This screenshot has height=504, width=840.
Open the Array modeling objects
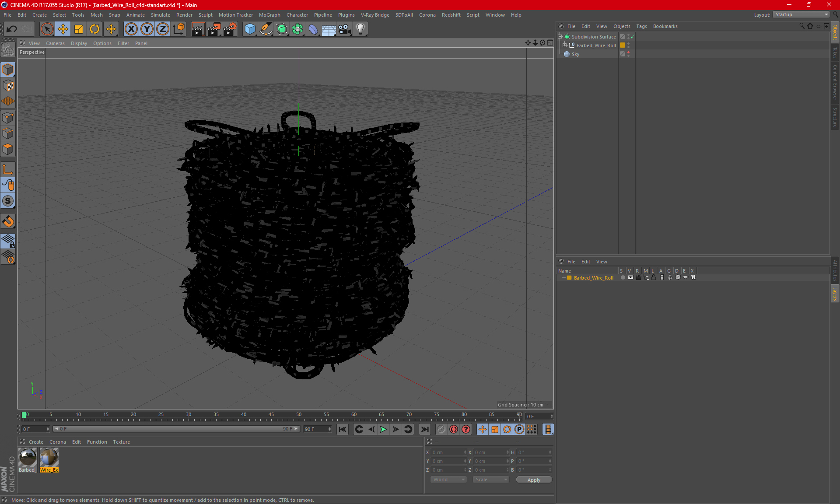[297, 29]
